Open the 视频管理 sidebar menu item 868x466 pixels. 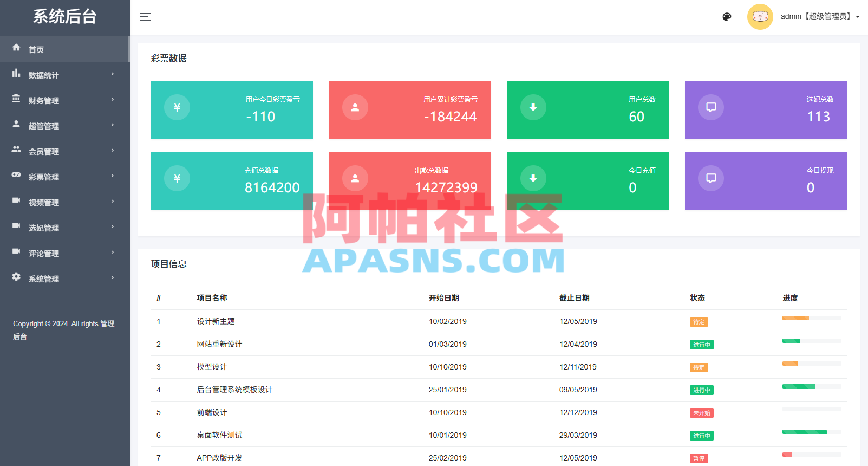[x=64, y=202]
